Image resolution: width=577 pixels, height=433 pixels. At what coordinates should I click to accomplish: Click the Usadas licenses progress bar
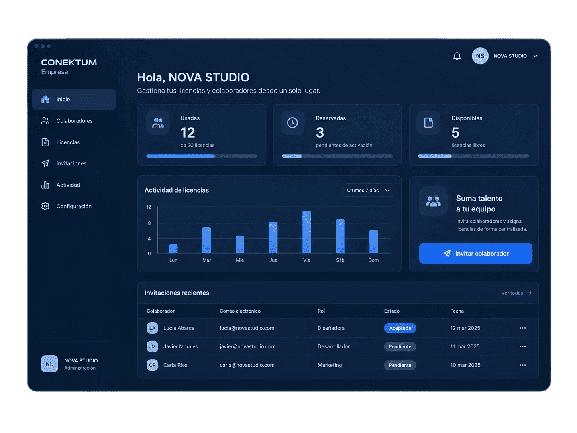point(202,156)
